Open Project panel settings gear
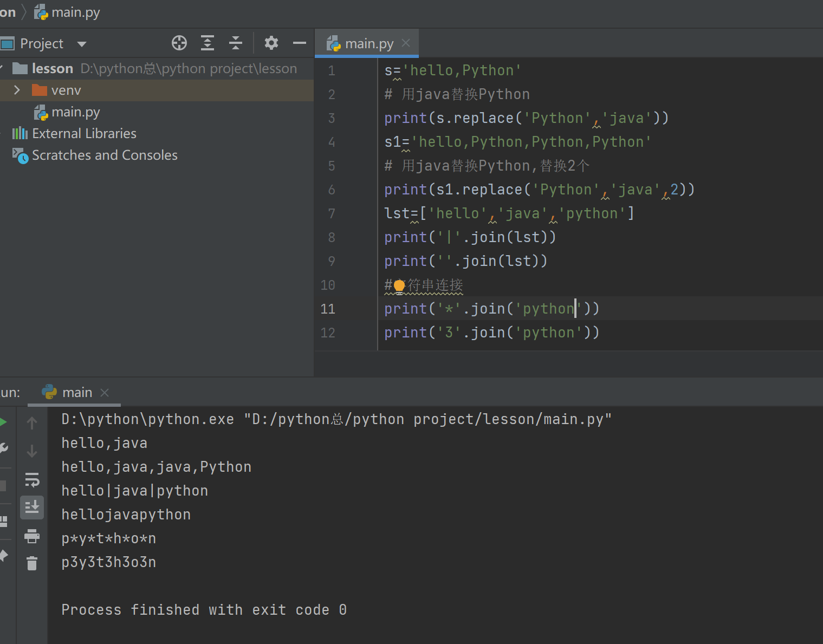This screenshot has width=823, height=644. 271,43
